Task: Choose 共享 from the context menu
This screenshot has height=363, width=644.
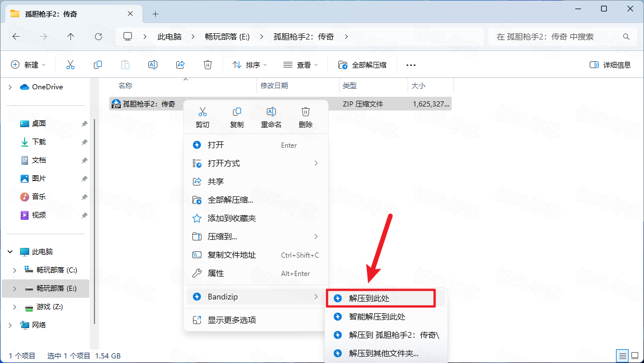Action: pos(256,181)
